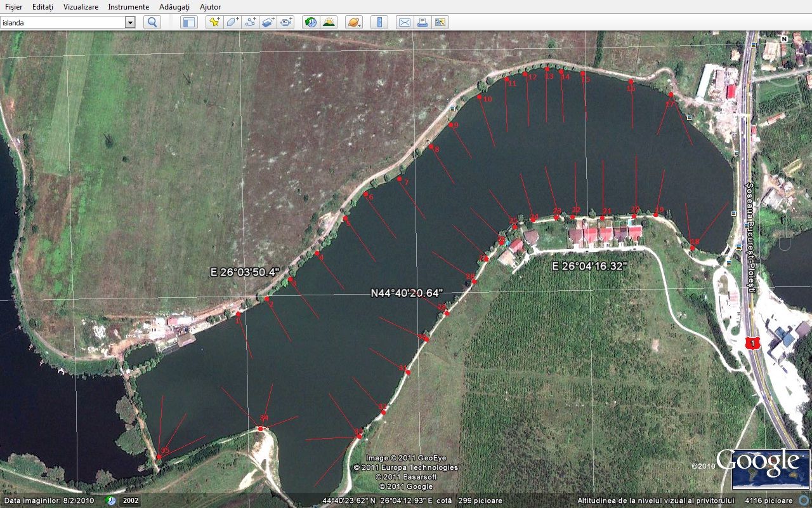Open the Fișier menu
The image size is (812, 508).
13,6
